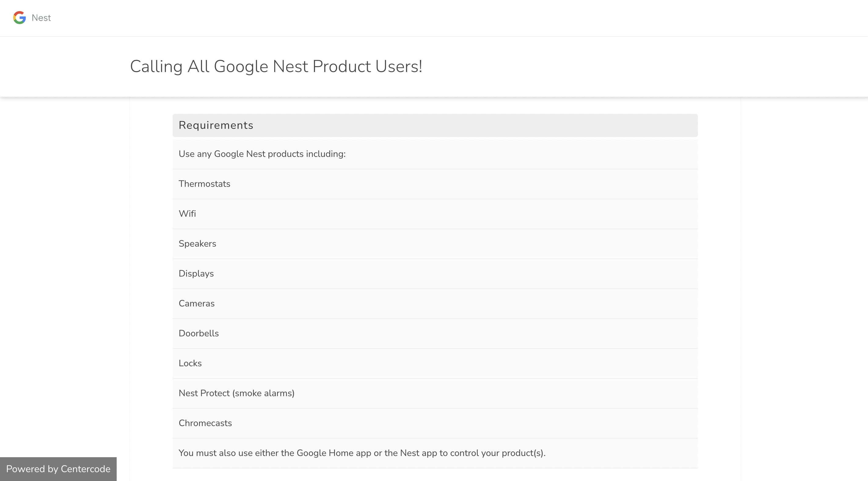Click the 'You must also use' sentence
This screenshot has height=481, width=868.
[362, 453]
